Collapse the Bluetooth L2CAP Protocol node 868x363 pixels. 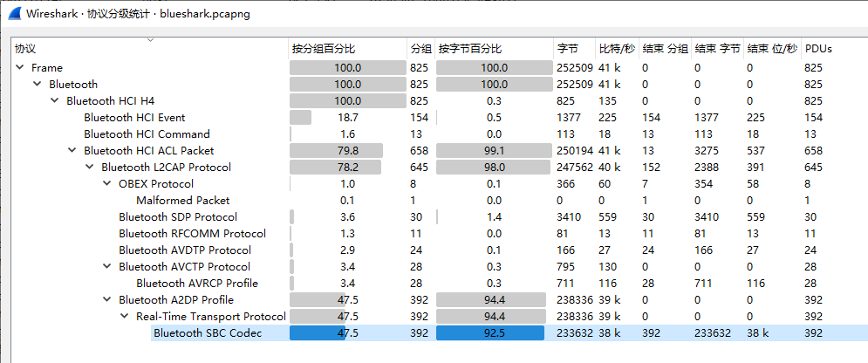click(x=90, y=168)
